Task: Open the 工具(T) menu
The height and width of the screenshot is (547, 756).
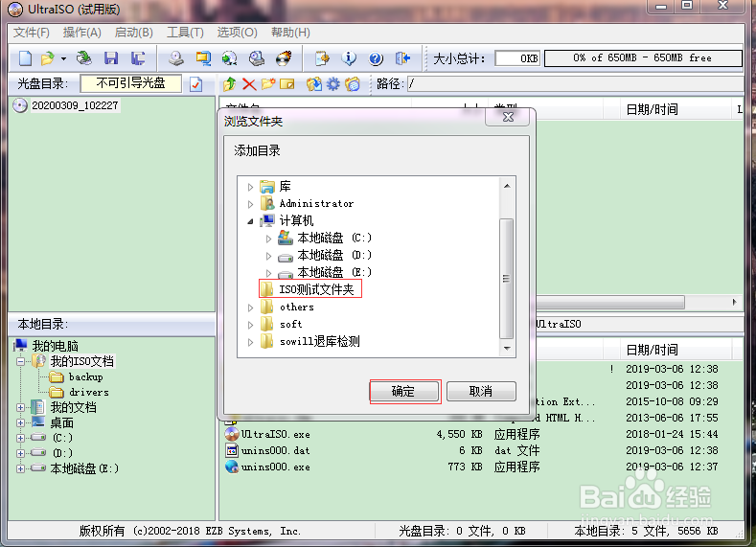Action: click(185, 33)
